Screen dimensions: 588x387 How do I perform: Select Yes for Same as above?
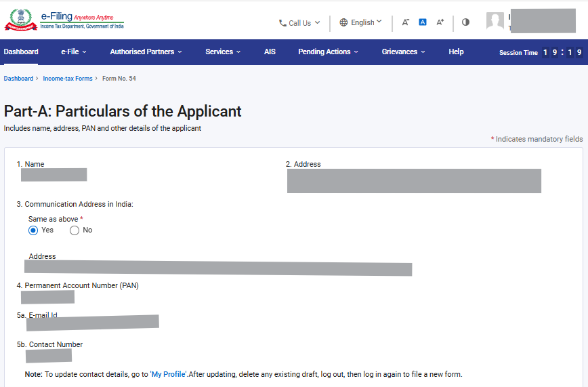pyautogui.click(x=33, y=230)
